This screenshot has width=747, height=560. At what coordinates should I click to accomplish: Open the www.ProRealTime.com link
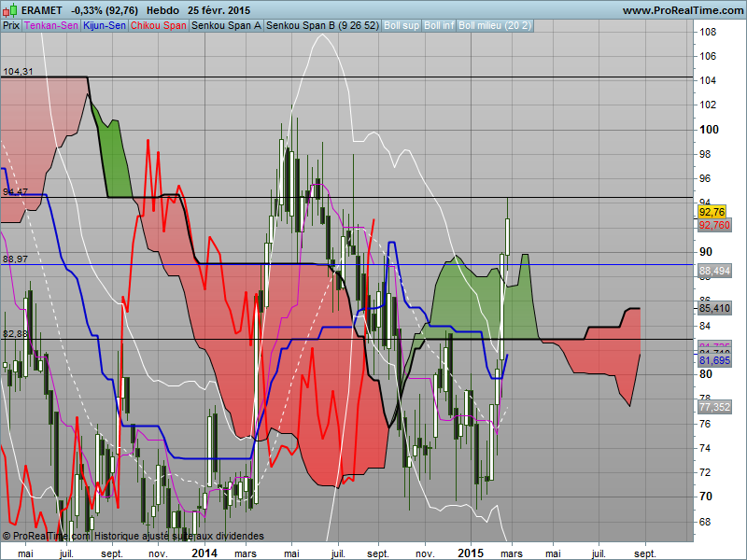pos(683,10)
